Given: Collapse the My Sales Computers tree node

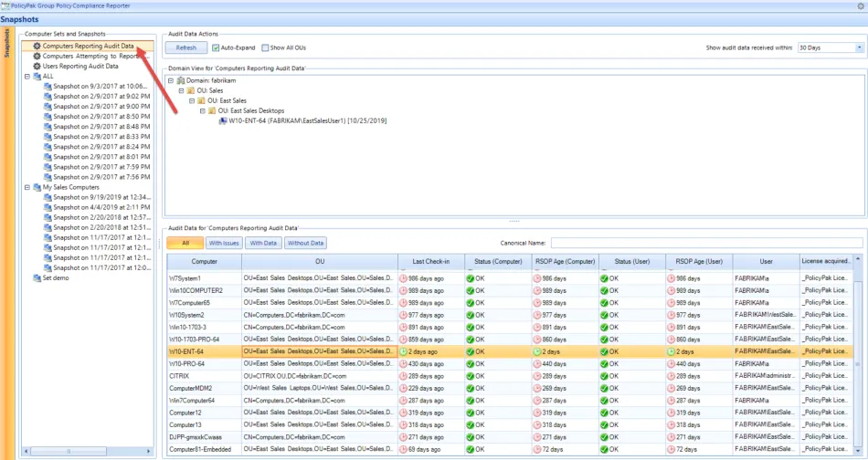Looking at the screenshot, I should pyautogui.click(x=26, y=187).
